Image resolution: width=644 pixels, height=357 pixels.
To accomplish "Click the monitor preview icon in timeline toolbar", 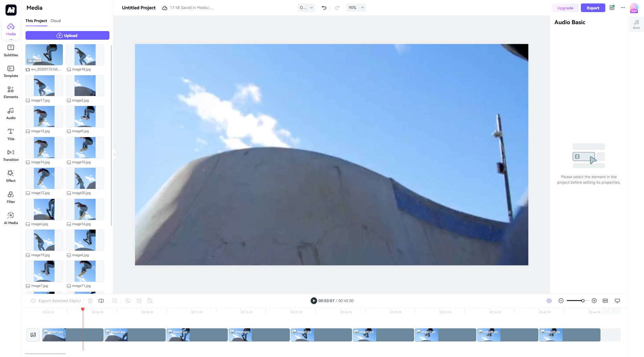I will coord(617,301).
